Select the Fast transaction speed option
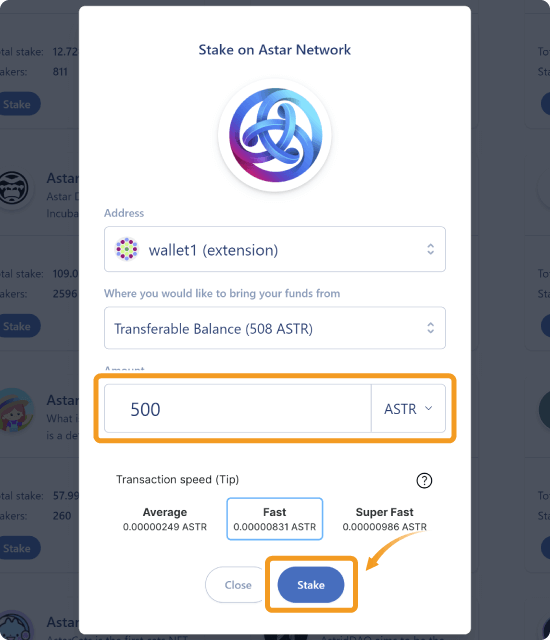 click(x=275, y=519)
